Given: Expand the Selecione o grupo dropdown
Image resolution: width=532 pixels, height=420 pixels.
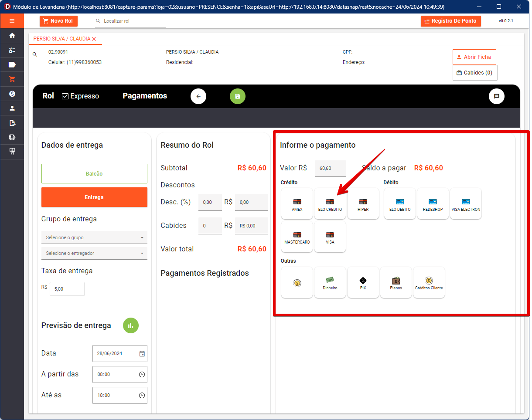Looking at the screenshot, I should 94,237.
